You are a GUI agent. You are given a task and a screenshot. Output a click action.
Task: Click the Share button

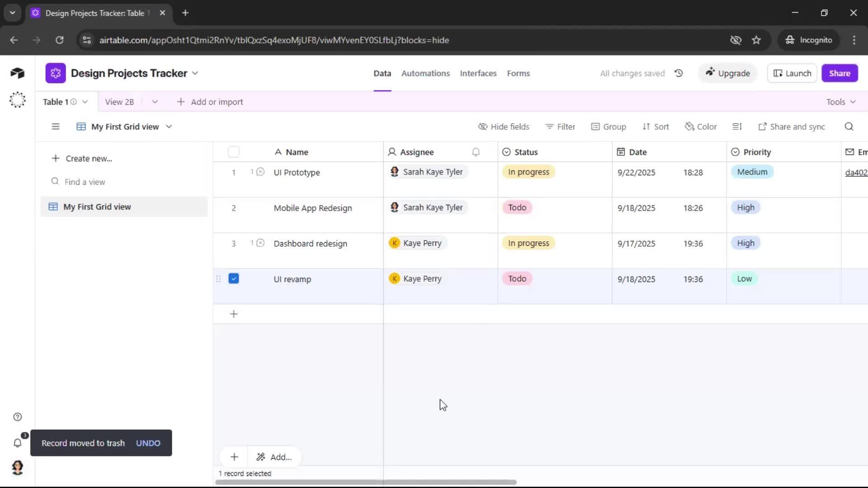(840, 73)
